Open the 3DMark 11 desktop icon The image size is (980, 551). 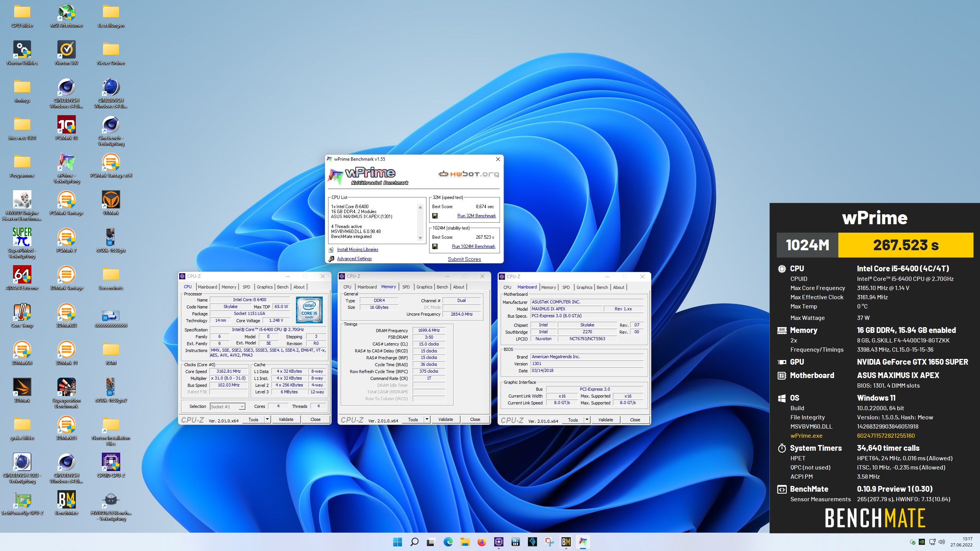click(x=66, y=354)
